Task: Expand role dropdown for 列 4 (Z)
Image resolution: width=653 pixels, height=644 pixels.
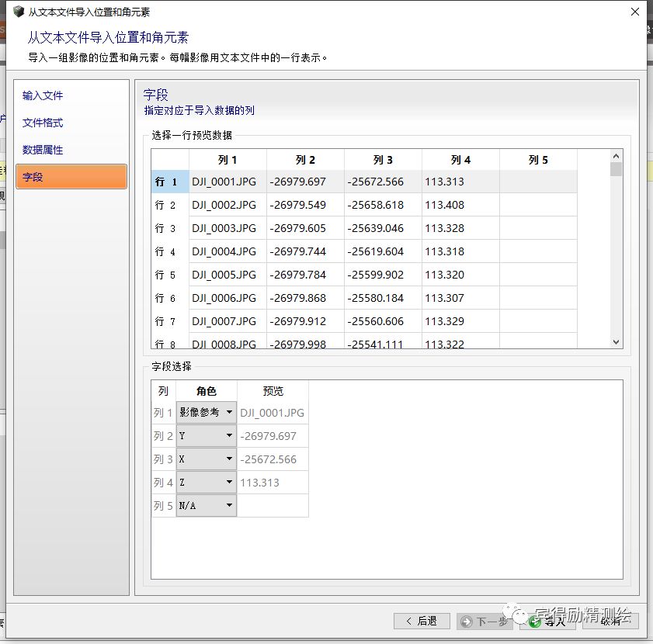Action: click(x=206, y=482)
